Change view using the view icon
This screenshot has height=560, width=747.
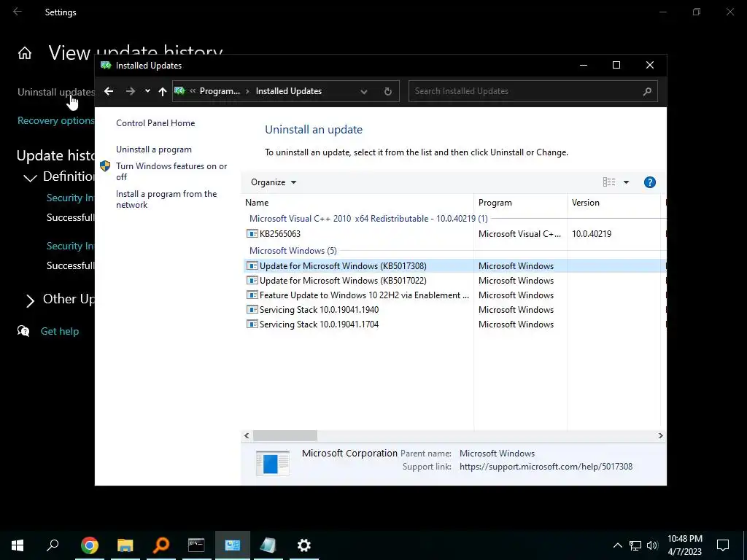coord(609,182)
